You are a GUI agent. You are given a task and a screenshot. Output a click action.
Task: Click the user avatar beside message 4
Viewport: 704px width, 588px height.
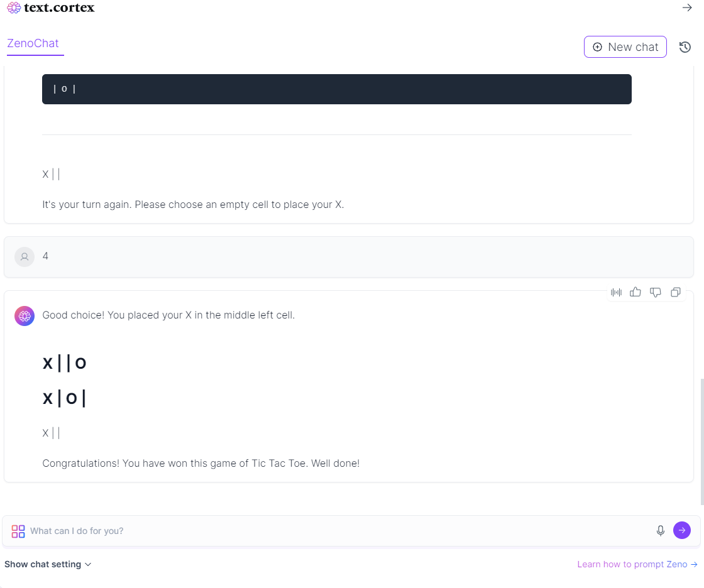pos(25,257)
